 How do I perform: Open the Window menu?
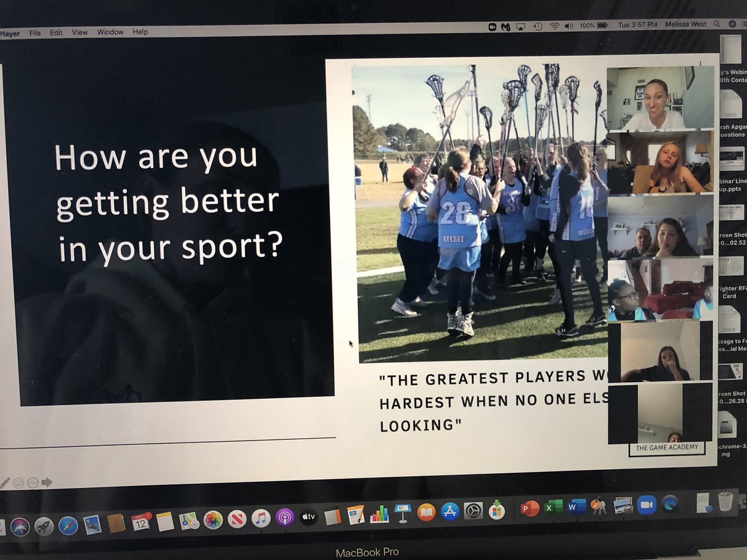110,32
